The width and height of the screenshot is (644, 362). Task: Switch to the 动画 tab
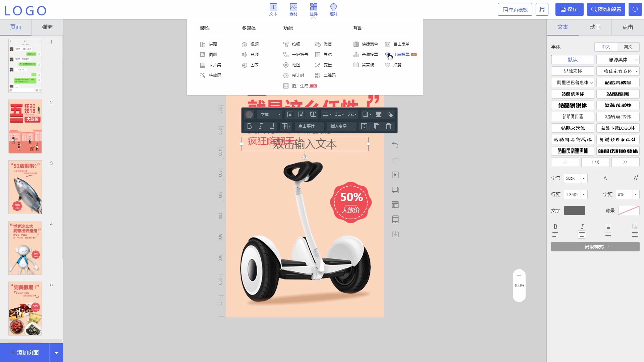[595, 27]
